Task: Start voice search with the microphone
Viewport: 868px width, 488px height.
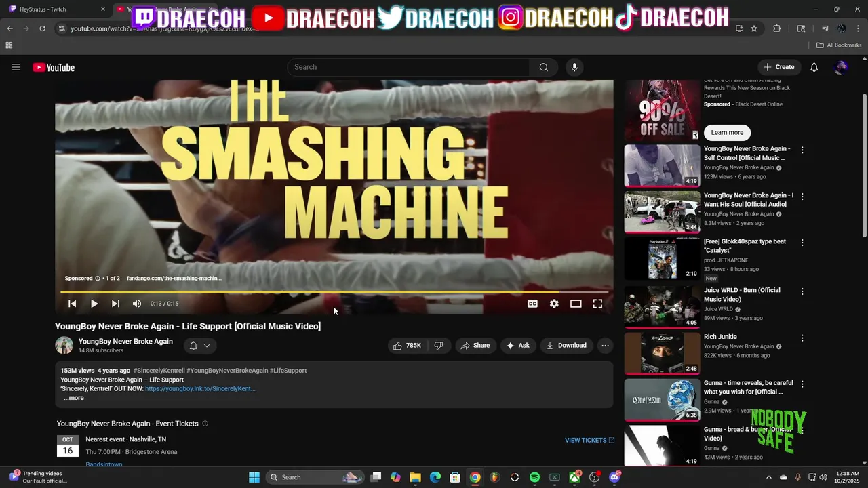Action: tap(574, 67)
